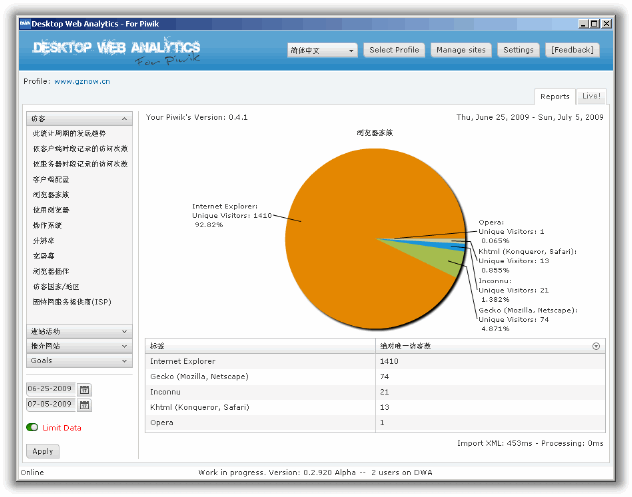Screen dimensions: 632x497
Task: Click the 74 value in the table
Action: (x=384, y=376)
